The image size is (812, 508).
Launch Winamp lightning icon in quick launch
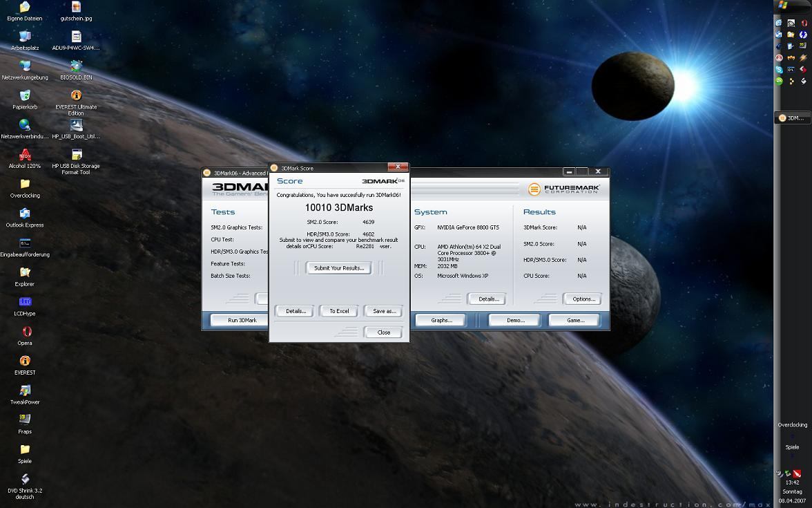[803, 57]
